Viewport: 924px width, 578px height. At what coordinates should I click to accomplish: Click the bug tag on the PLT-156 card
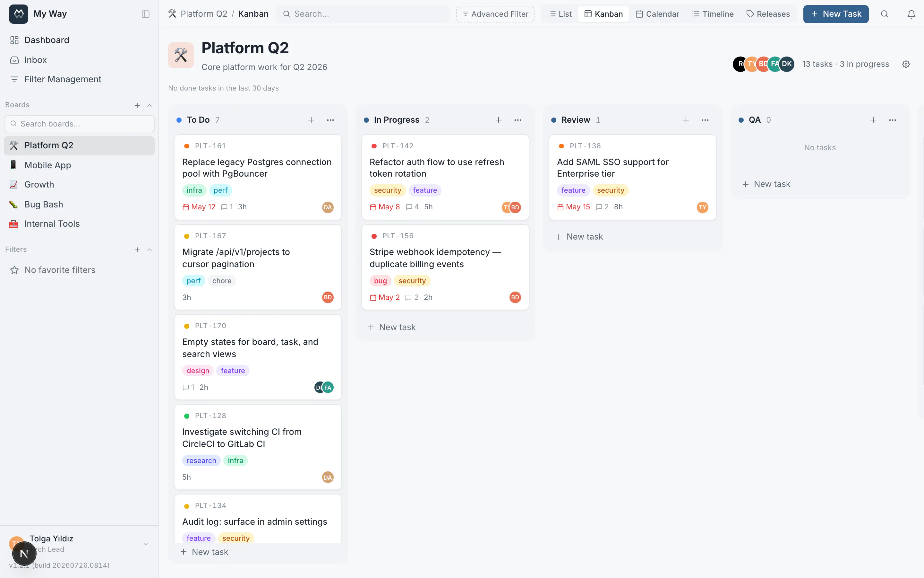pyautogui.click(x=380, y=281)
